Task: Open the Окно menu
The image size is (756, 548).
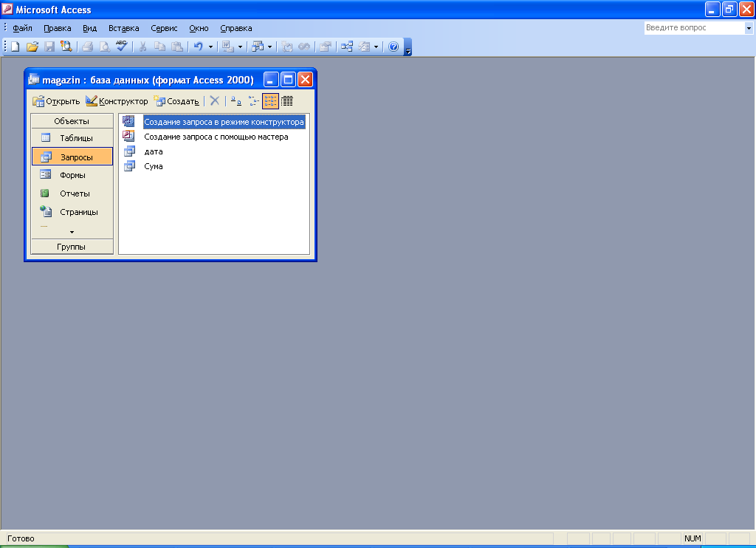Action: pos(199,28)
